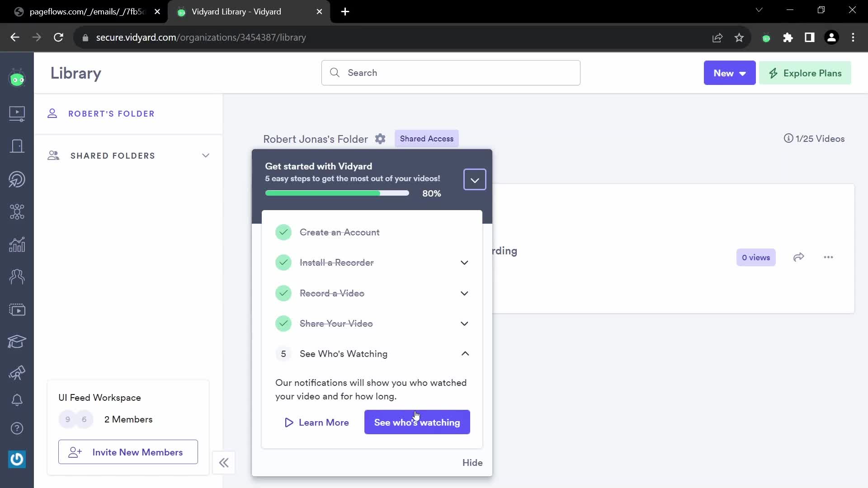Image resolution: width=868 pixels, height=488 pixels.
Task: Open the film-frame video icon in the sidebar
Action: 17,310
